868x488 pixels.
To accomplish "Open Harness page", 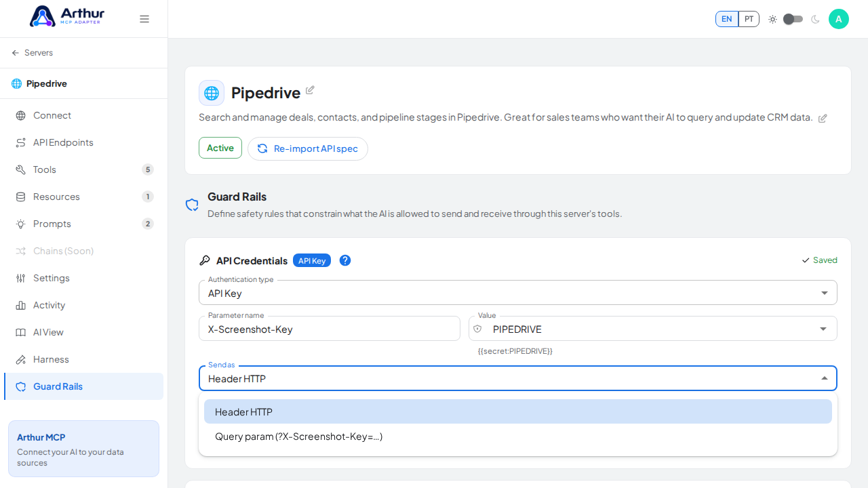I will (83, 359).
